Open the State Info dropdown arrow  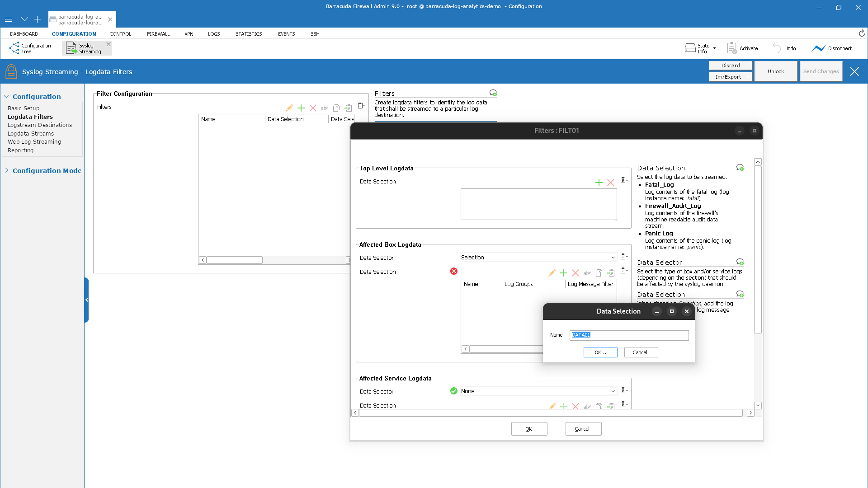[x=715, y=48]
